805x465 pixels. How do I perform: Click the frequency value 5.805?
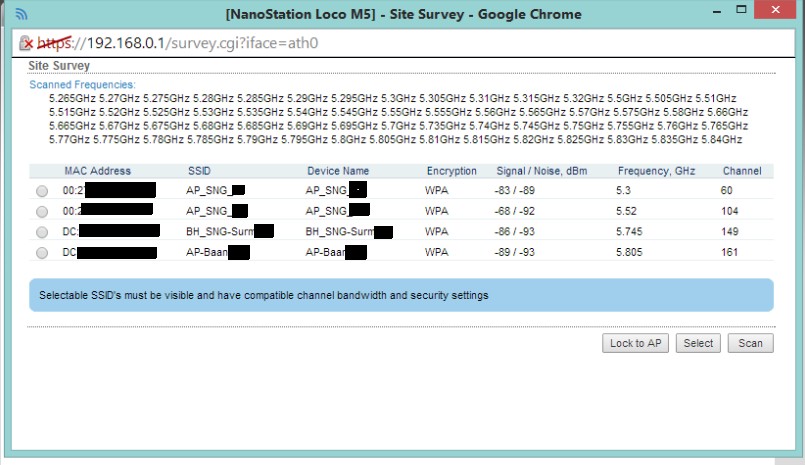click(x=629, y=252)
